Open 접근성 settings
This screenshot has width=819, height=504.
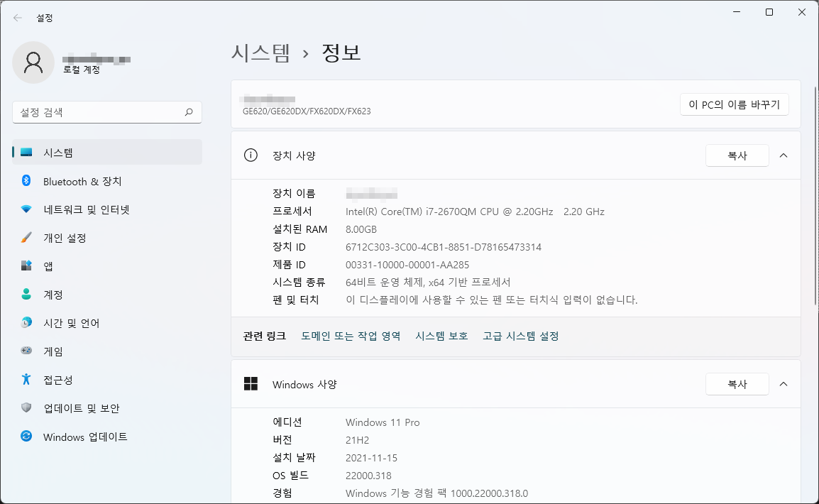pos(107,380)
